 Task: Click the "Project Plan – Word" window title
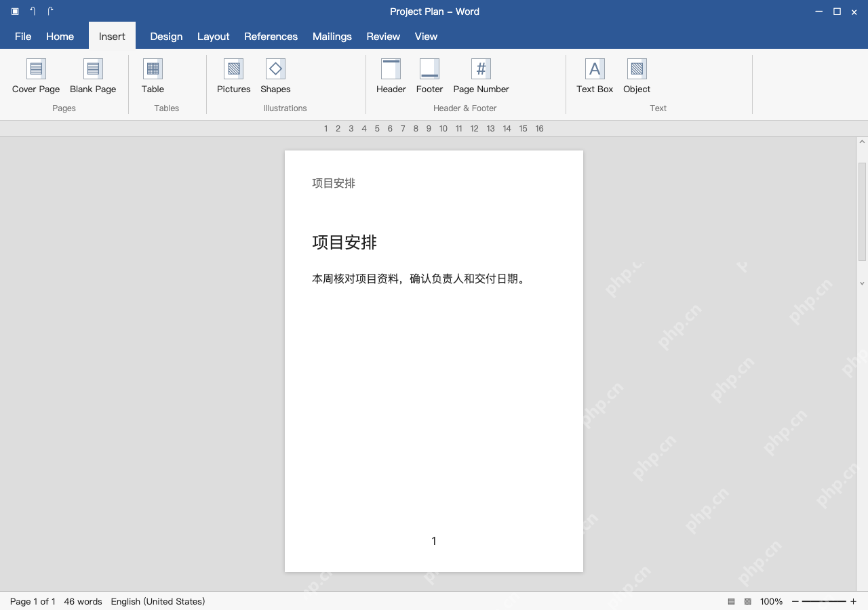coord(435,12)
